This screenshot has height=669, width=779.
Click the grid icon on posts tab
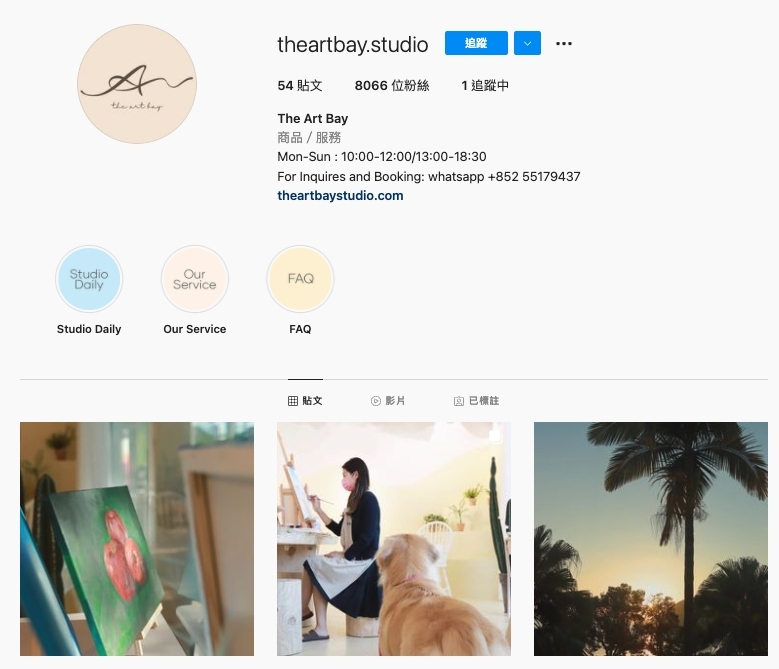coord(293,401)
